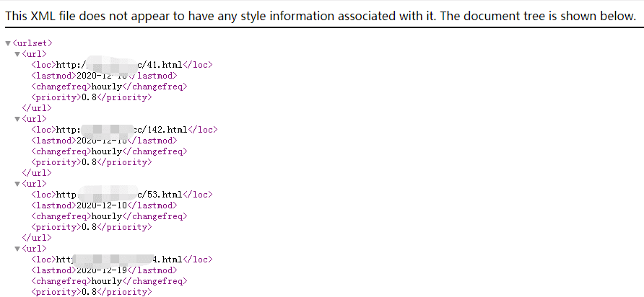644x297 pixels.
Task: Click the loc line ending in 53.html
Action: tap(122, 195)
